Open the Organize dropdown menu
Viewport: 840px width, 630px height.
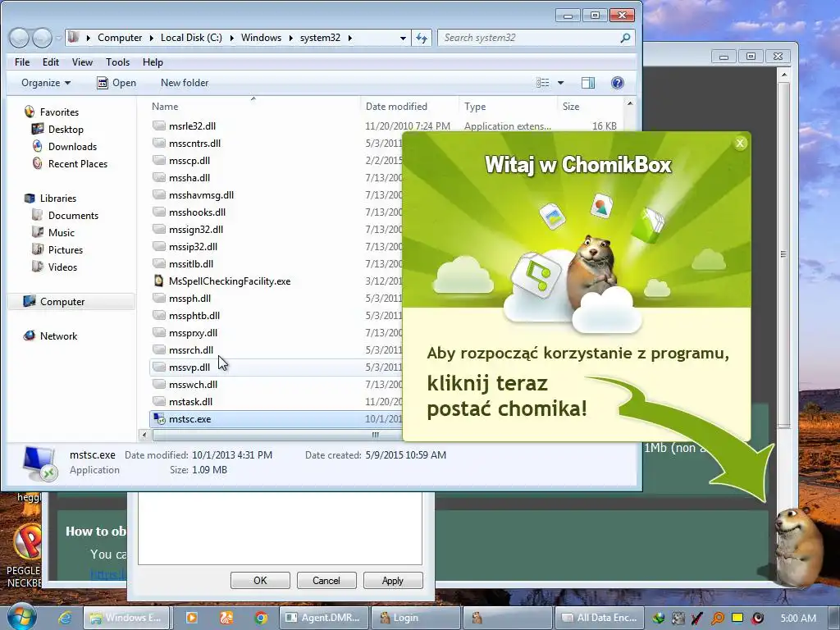click(46, 83)
